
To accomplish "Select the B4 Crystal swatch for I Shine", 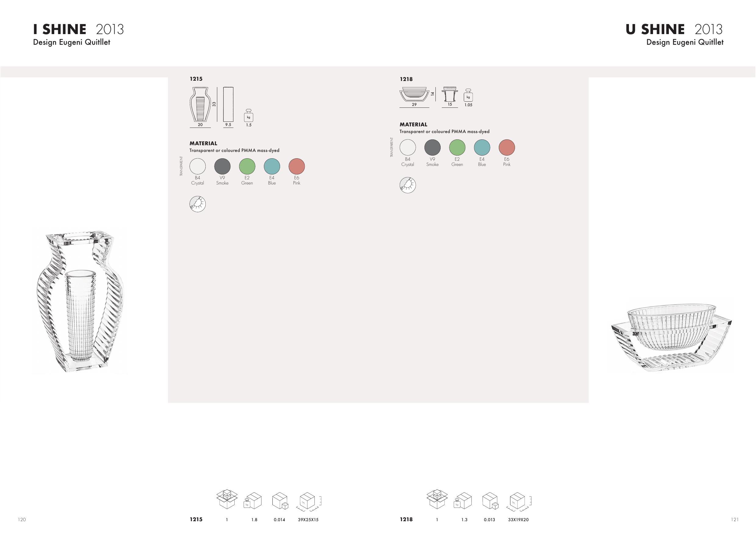I will coord(197,166).
